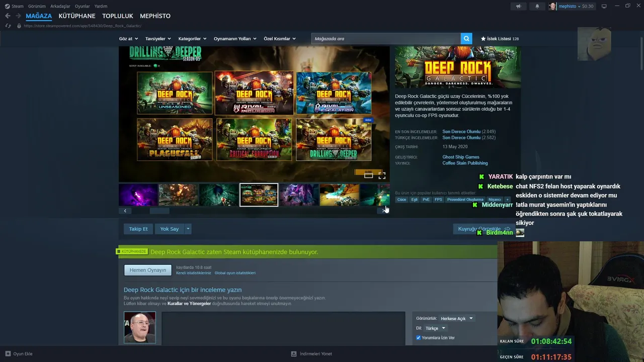This screenshot has width=644, height=362.
Task: Open Kendi istatistikleriniz link
Action: [194, 273]
